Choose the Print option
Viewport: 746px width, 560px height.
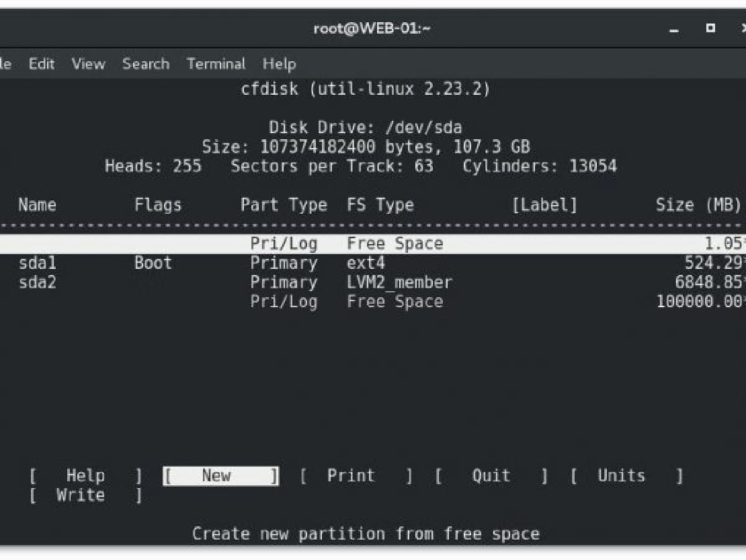(356, 476)
